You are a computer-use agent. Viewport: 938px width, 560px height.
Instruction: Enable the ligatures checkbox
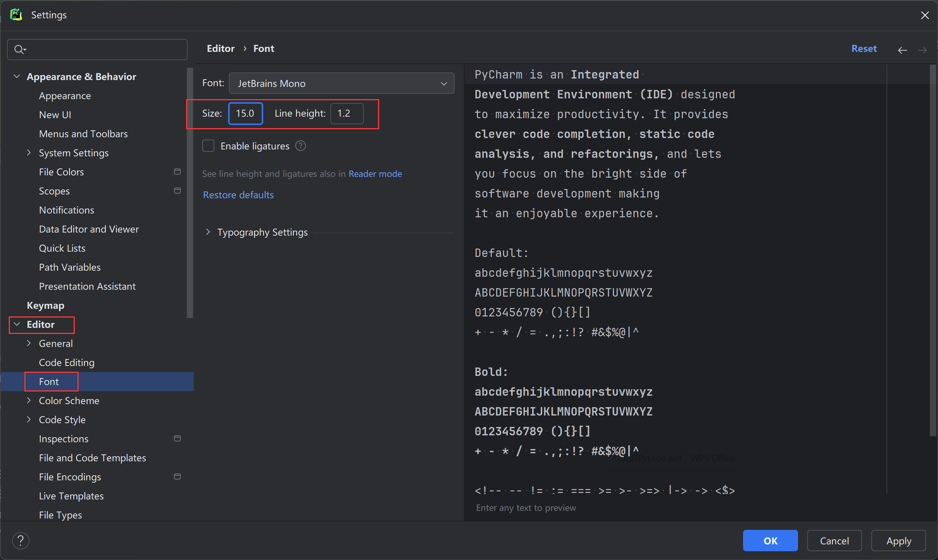208,146
